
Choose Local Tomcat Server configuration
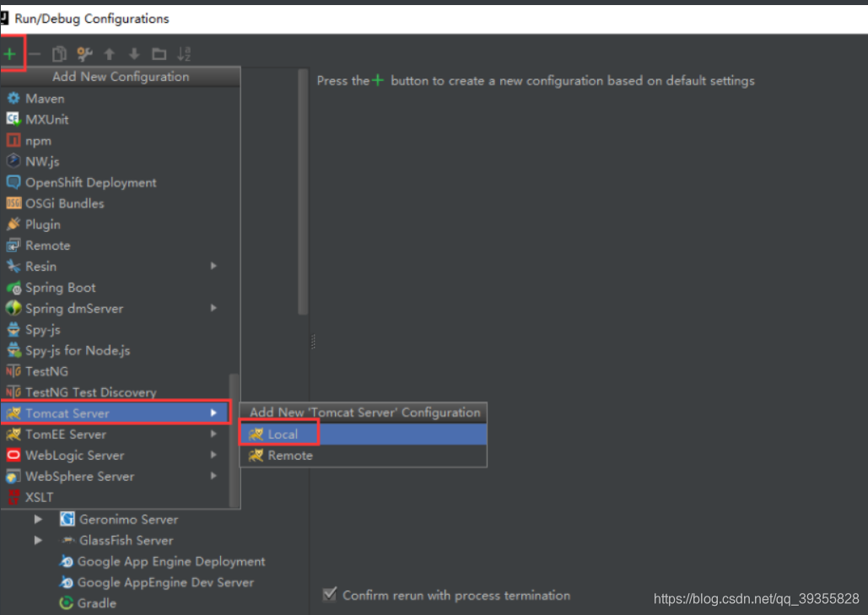[363, 434]
